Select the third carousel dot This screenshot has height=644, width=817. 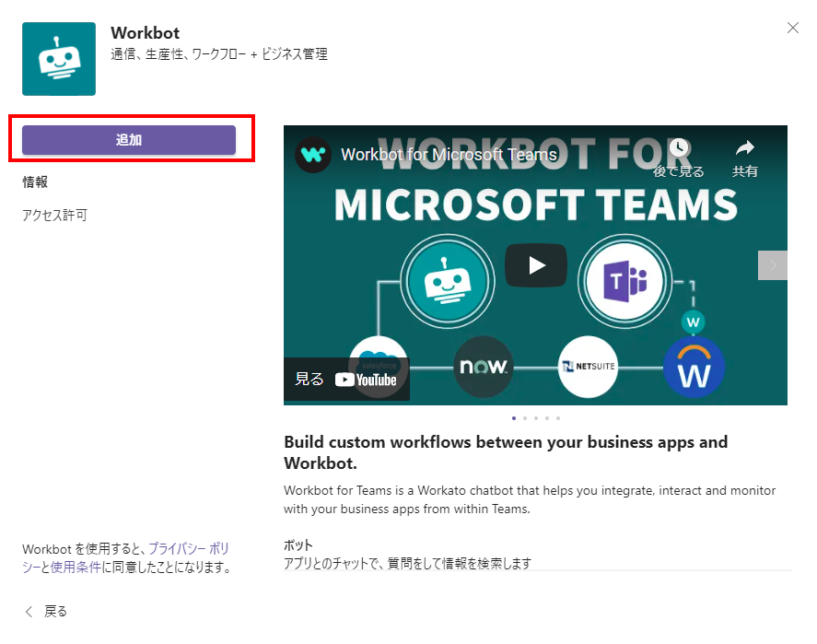pyautogui.click(x=536, y=418)
